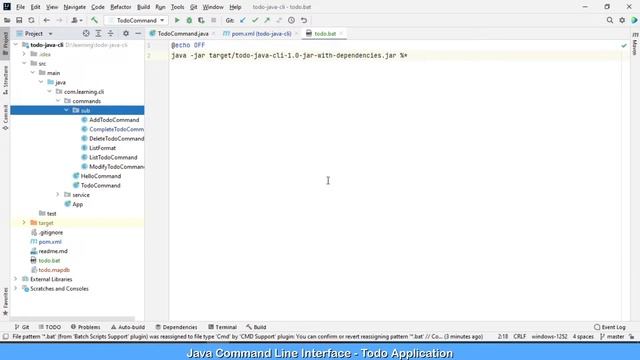Screen dimensions: 640x360
Task: Open Project panel options gear
Action: tap(126, 33)
